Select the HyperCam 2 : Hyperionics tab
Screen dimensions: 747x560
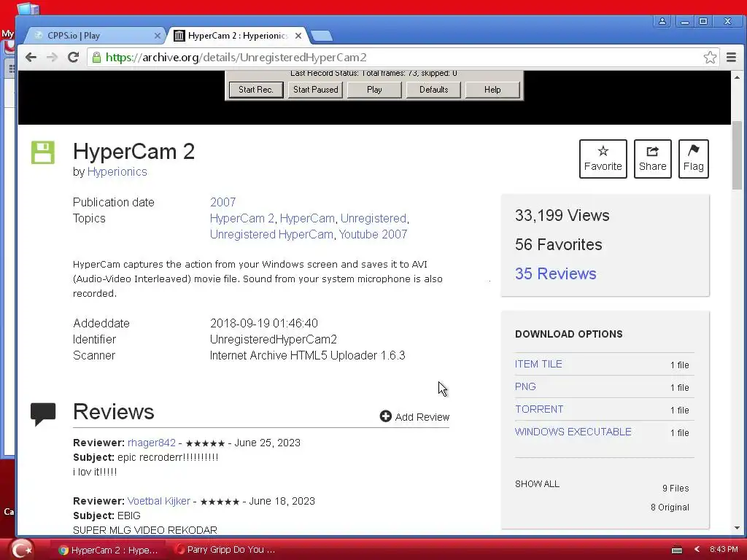click(x=237, y=36)
